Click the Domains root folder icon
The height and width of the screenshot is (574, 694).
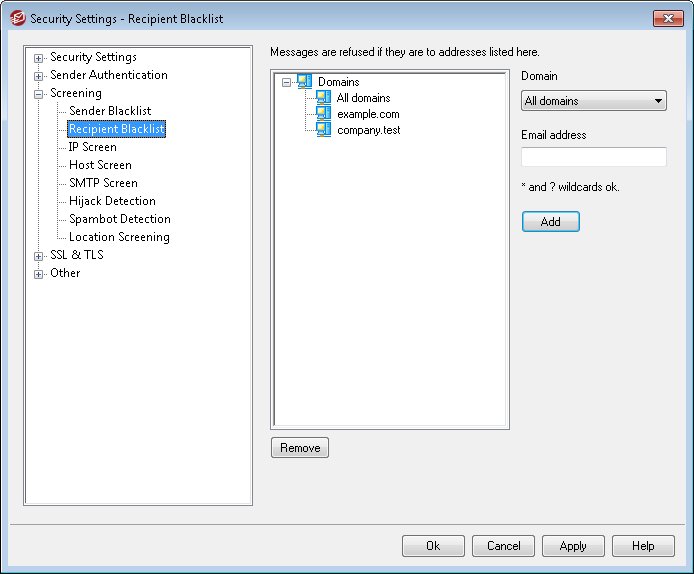pyautogui.click(x=305, y=82)
